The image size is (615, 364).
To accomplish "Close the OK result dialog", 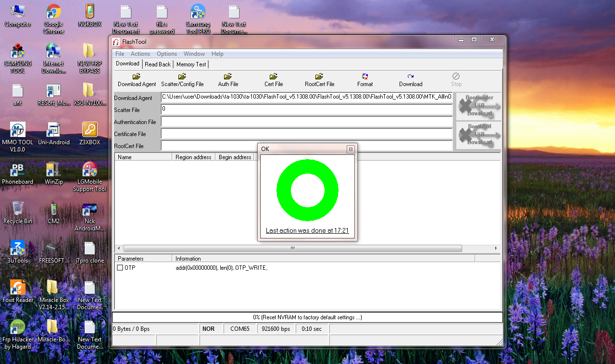I will coord(351,149).
